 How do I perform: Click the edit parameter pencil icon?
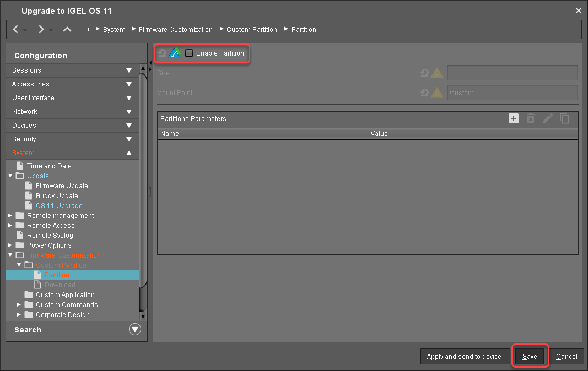point(547,118)
